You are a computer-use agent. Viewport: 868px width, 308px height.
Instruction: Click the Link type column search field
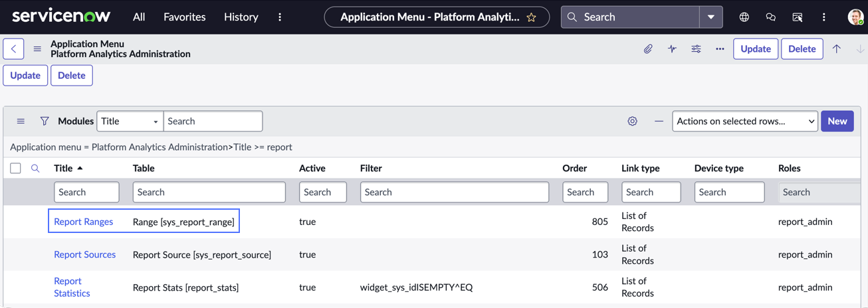651,193
